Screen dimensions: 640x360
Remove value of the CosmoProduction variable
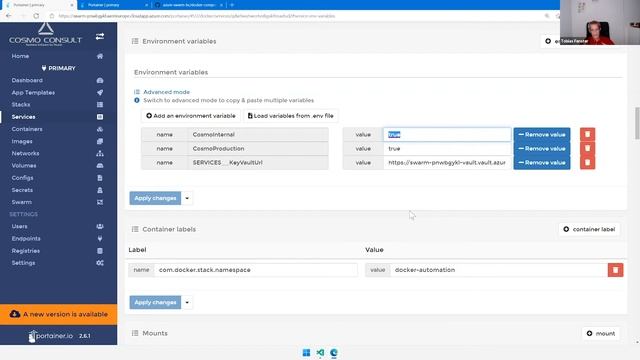(542, 149)
